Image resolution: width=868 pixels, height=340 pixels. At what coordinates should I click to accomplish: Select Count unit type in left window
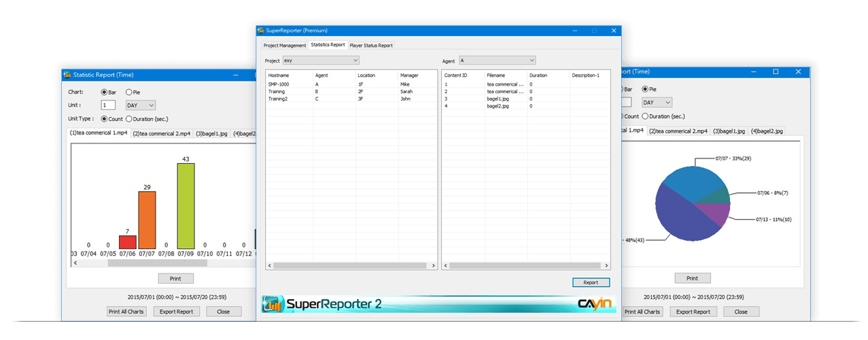click(x=104, y=119)
